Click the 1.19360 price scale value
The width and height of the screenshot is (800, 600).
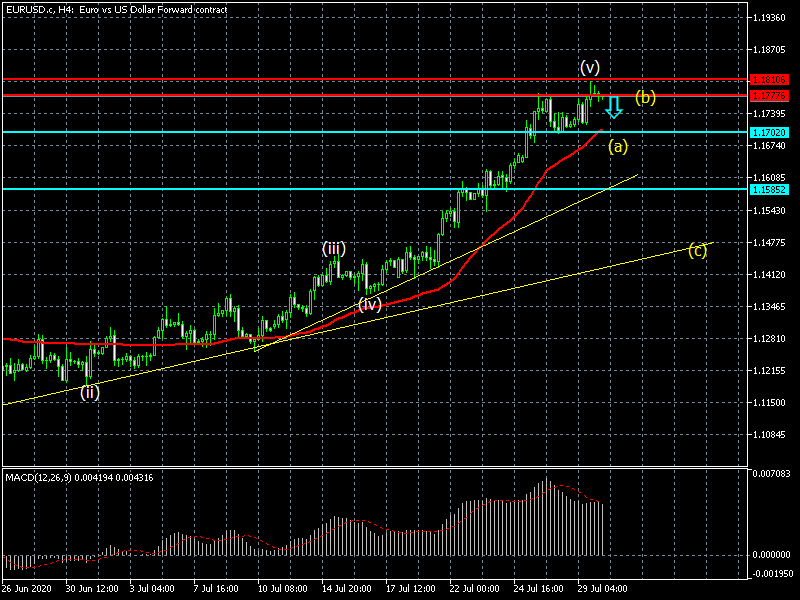769,18
